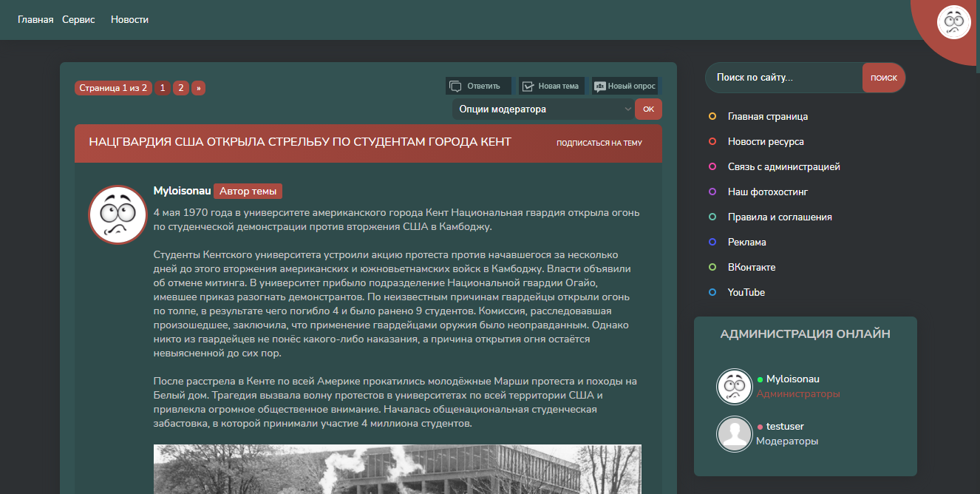Screen dimensions: 980x494
Task: Click the pink bullet beside Связь с администрацией
Action: tap(712, 166)
